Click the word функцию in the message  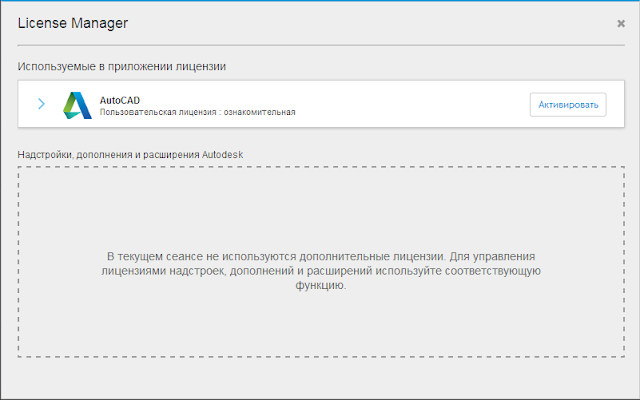pos(320,285)
